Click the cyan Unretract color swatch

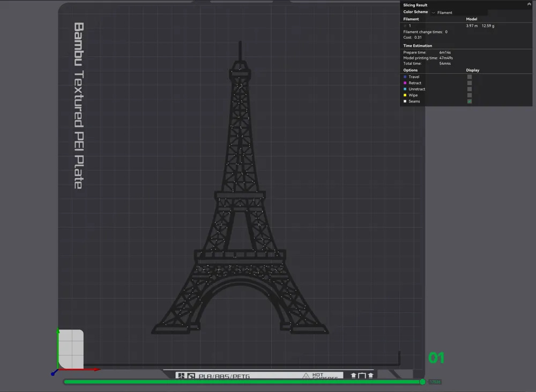click(x=405, y=89)
